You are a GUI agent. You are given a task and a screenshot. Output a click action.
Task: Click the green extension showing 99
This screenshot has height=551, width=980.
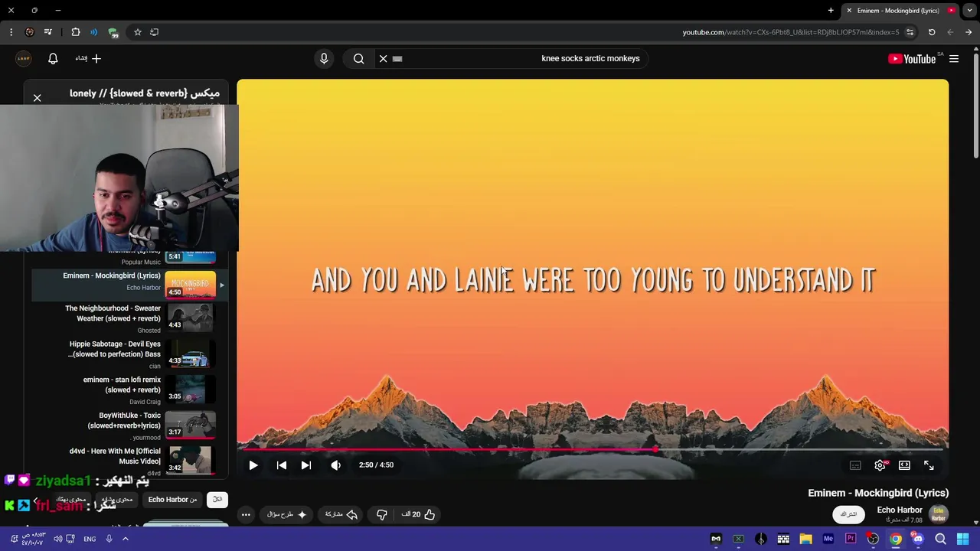click(113, 32)
